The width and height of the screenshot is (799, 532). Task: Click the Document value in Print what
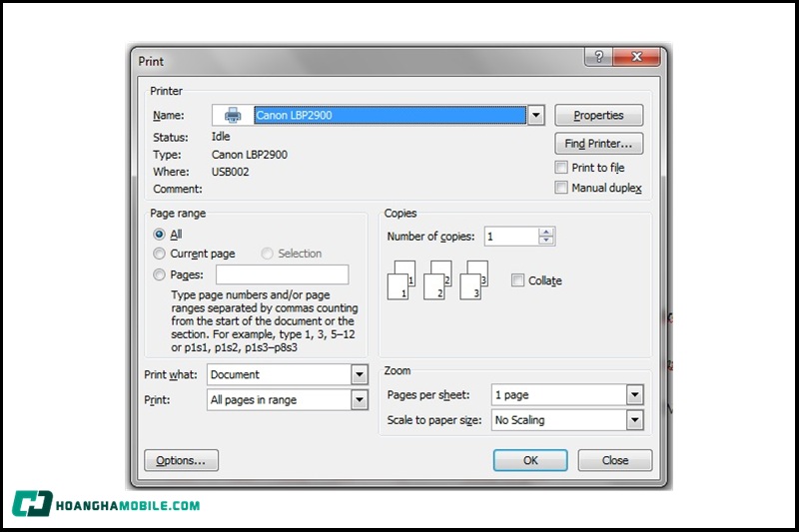click(x=279, y=374)
